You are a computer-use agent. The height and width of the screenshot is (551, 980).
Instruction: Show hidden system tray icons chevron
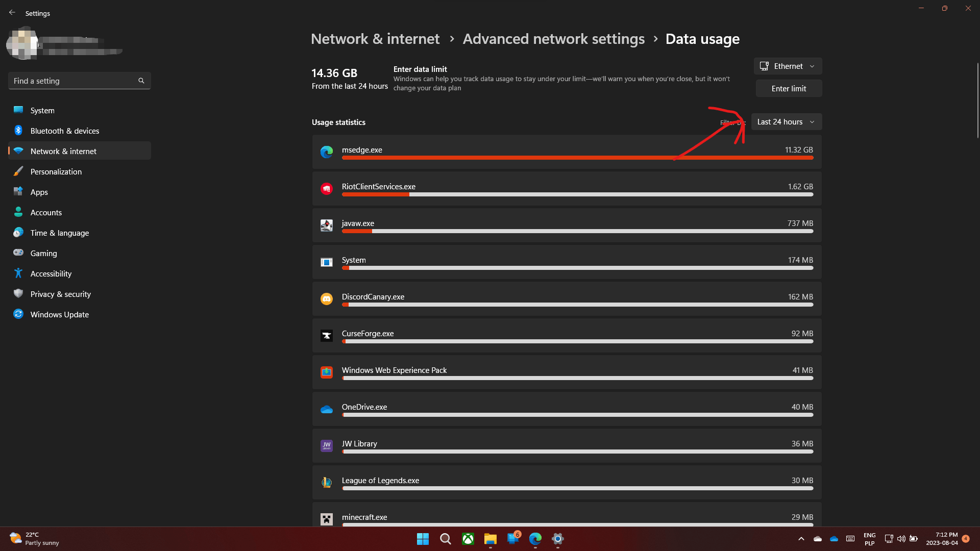pyautogui.click(x=801, y=539)
